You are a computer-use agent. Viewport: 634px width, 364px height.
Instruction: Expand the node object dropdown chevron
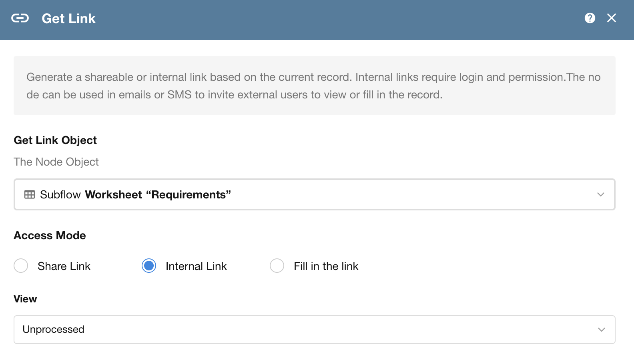(x=600, y=195)
